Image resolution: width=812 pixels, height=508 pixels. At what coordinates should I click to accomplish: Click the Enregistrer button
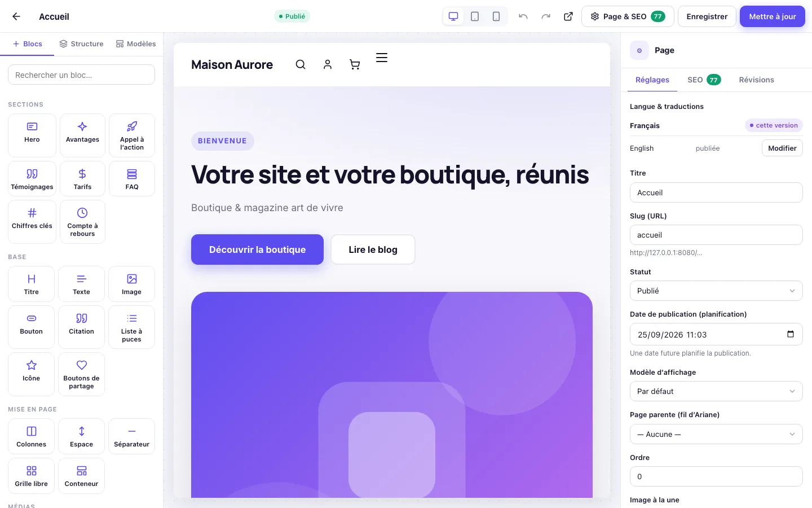click(707, 16)
